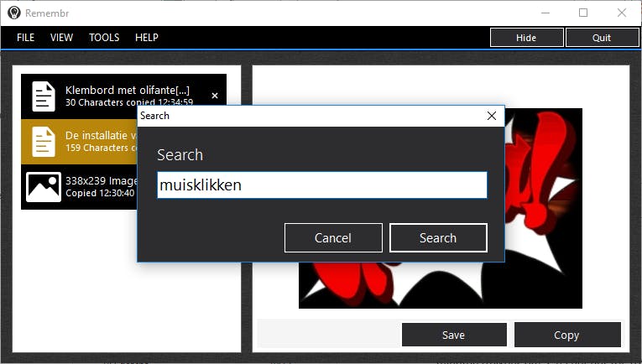The width and height of the screenshot is (642, 364).
Task: Save the previewed clipboard image
Action: point(453,335)
